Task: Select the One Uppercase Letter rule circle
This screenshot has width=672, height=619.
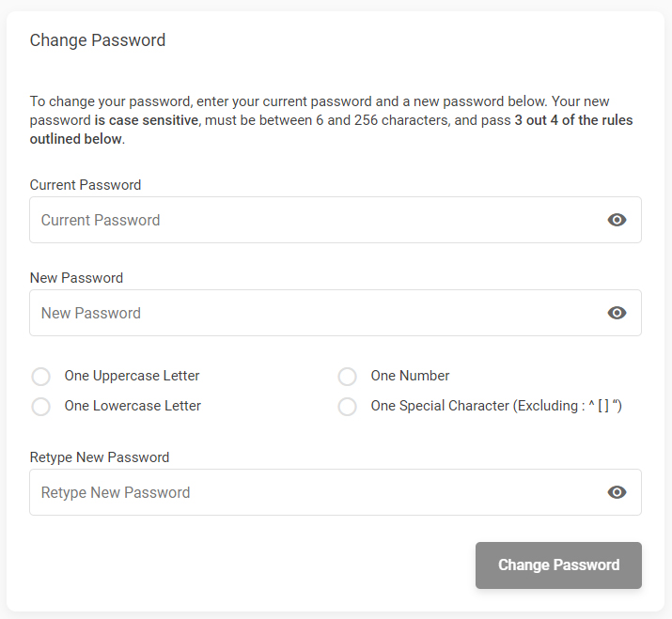Action: tap(41, 377)
